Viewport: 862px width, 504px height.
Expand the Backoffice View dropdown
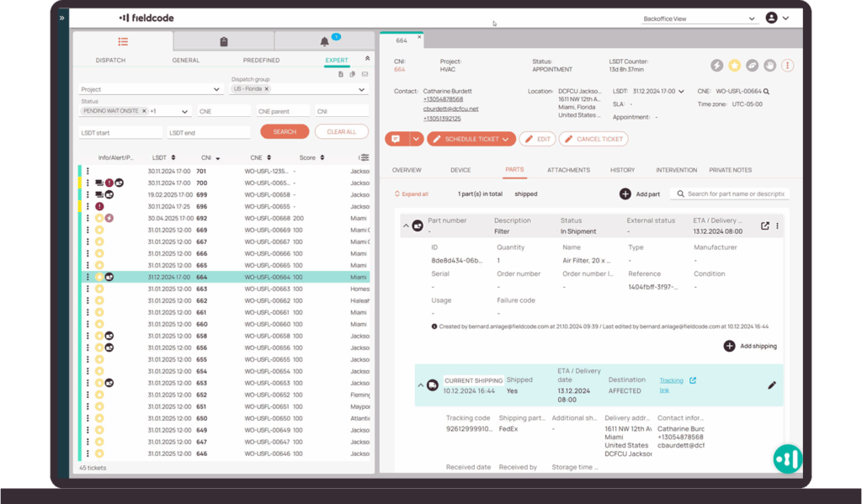(752, 19)
